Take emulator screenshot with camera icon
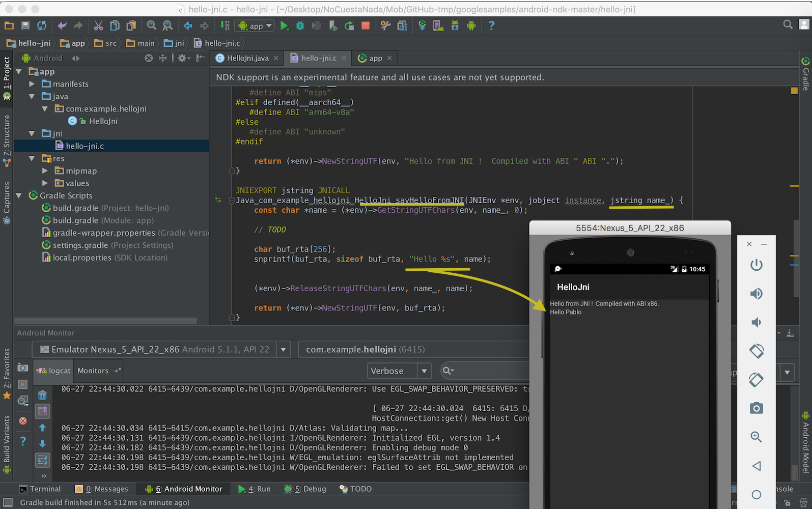812x509 pixels. click(757, 408)
